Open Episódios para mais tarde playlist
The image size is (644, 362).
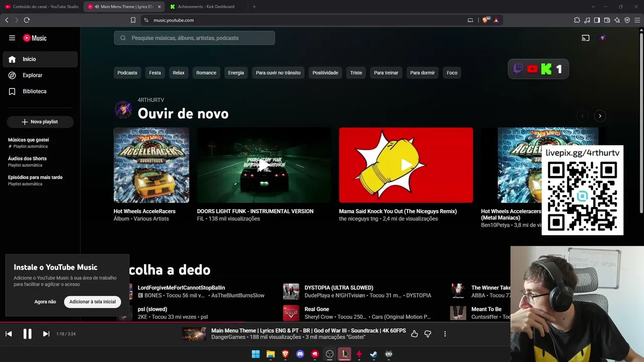[x=40, y=180]
